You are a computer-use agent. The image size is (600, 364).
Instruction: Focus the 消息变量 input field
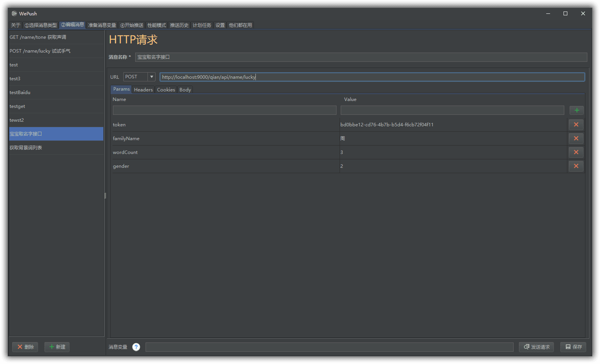point(330,347)
